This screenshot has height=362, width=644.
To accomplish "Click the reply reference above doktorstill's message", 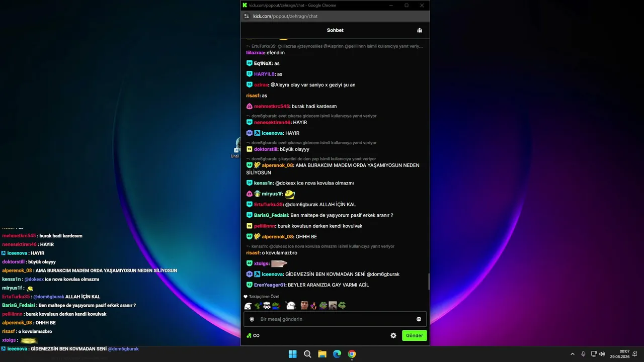I will 311,143.
